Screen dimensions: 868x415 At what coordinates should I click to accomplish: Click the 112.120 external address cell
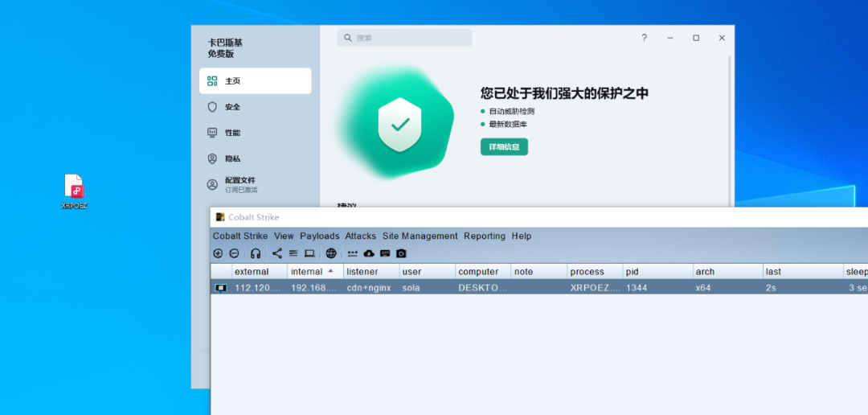[x=260, y=288]
